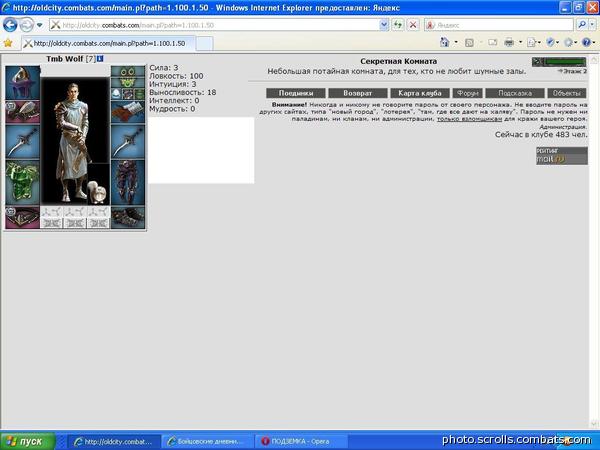Open the Page menu icon
600x450 pixels.
coord(531,42)
